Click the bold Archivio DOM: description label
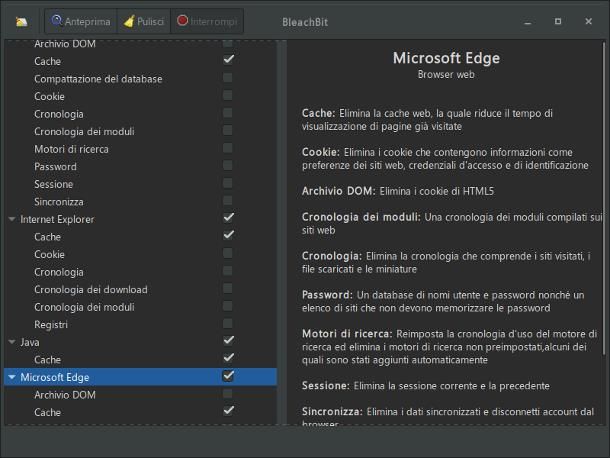The width and height of the screenshot is (610, 458). (x=338, y=191)
